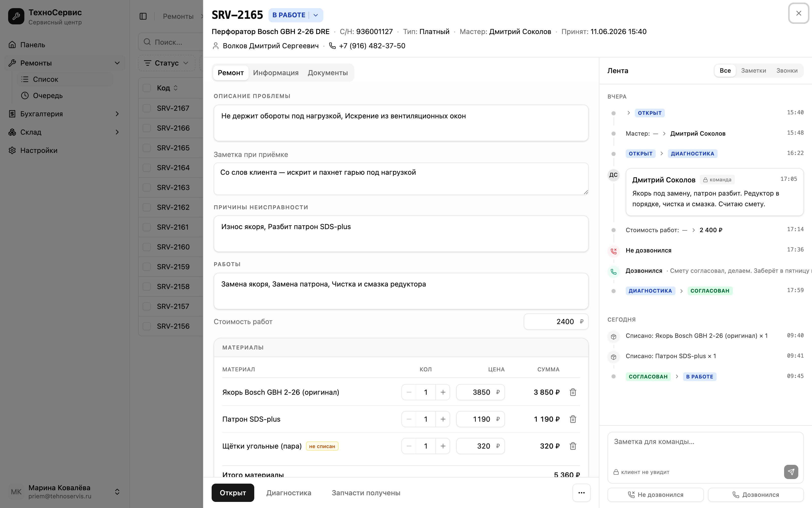Image resolution: width=812 pixels, height=508 pixels.
Task: Click the green successful call icon in feed
Action: [x=613, y=271]
